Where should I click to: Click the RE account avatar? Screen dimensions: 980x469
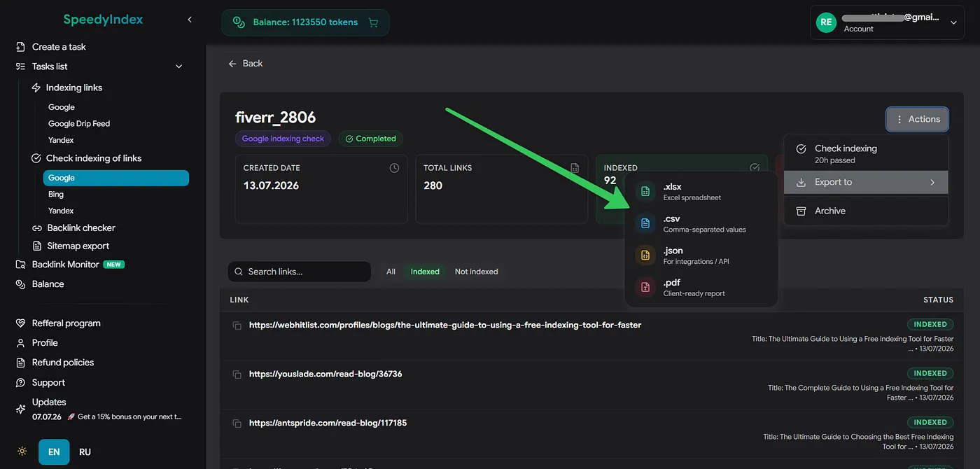(x=826, y=22)
